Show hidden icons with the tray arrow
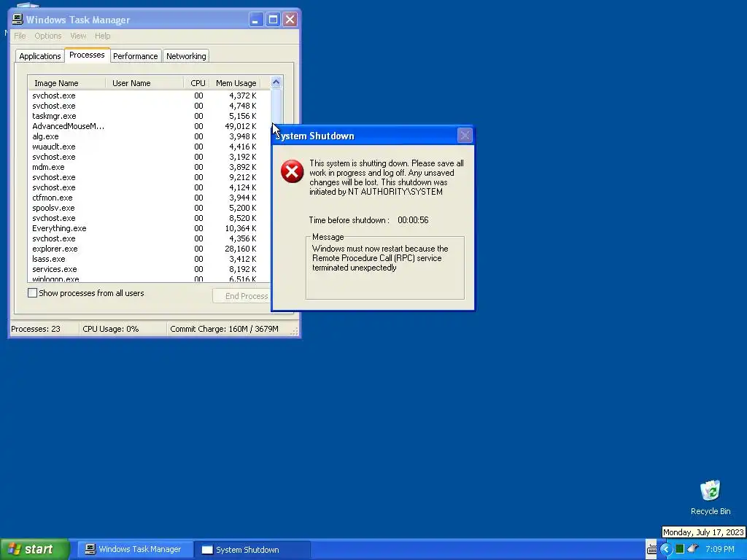This screenshot has width=747, height=560. click(665, 549)
